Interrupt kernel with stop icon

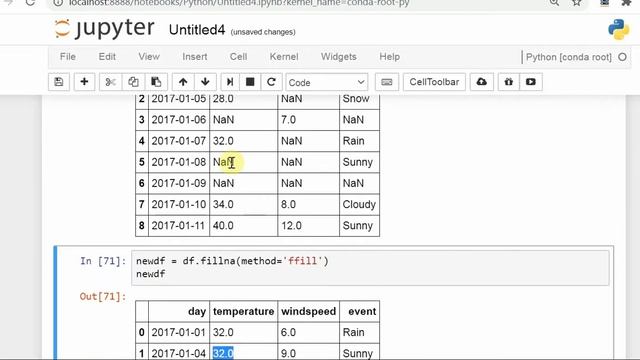coord(250,82)
